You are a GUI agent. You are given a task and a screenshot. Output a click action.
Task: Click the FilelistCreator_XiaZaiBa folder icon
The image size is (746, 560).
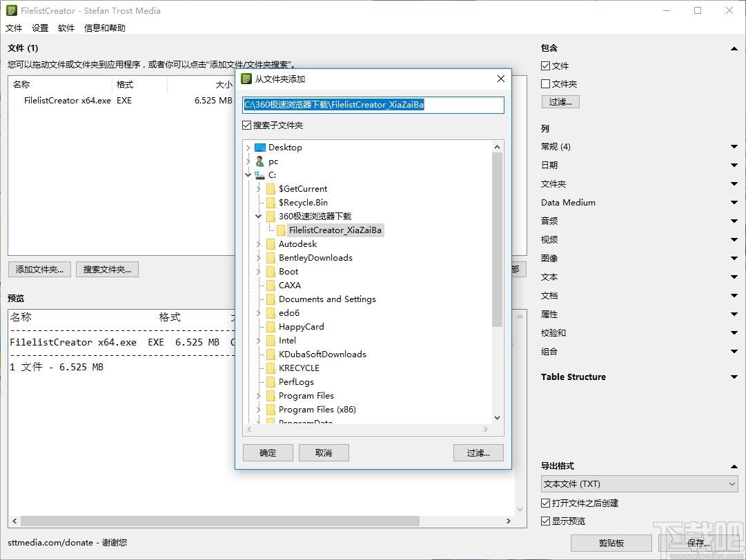click(281, 230)
